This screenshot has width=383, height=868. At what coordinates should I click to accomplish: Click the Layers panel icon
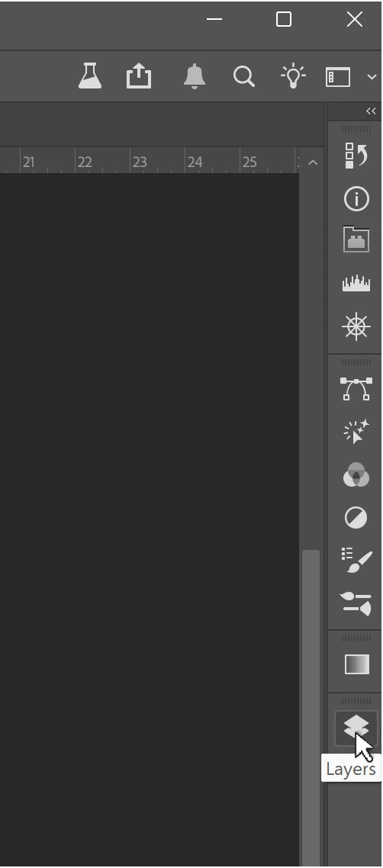pyautogui.click(x=356, y=728)
